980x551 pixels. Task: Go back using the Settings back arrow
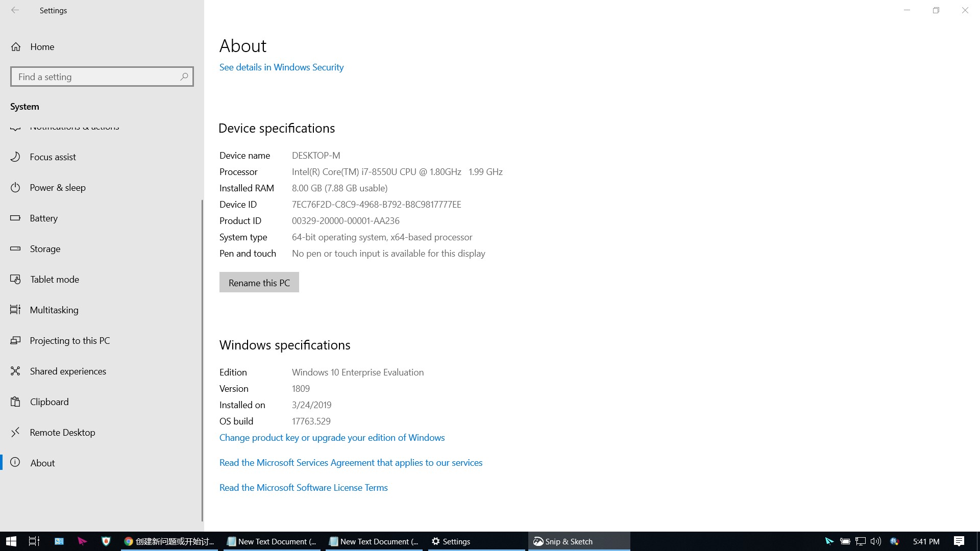coord(15,10)
